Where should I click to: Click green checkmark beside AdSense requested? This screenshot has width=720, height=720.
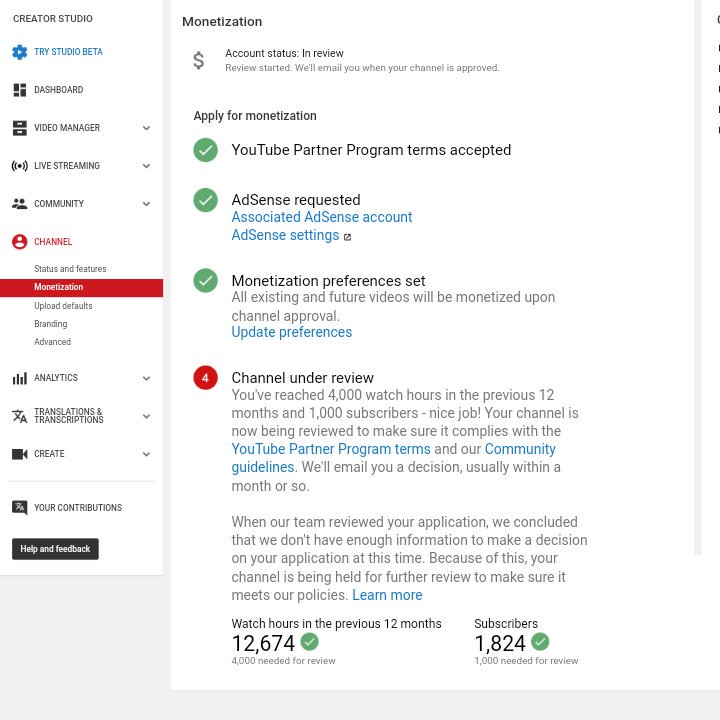(205, 200)
